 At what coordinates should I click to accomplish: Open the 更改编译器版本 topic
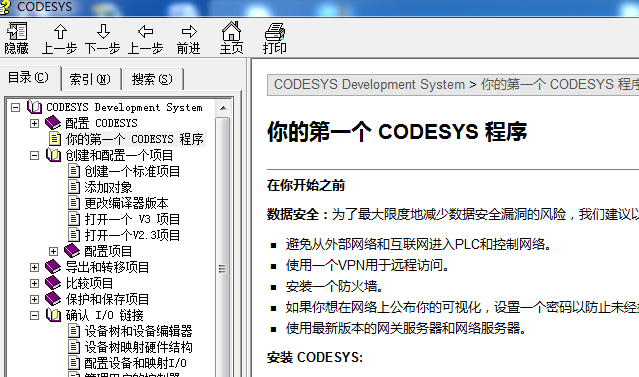point(126,203)
